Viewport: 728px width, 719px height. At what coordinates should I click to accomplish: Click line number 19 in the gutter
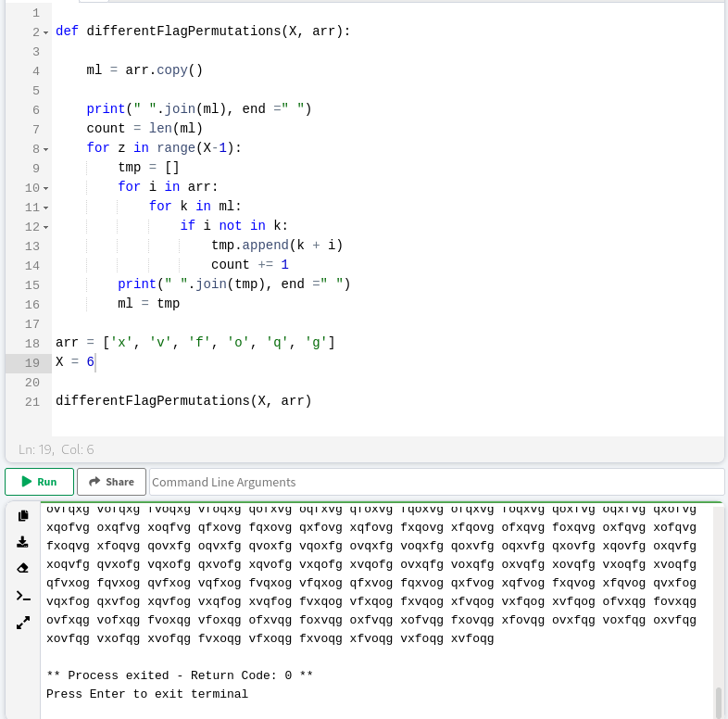(32, 362)
